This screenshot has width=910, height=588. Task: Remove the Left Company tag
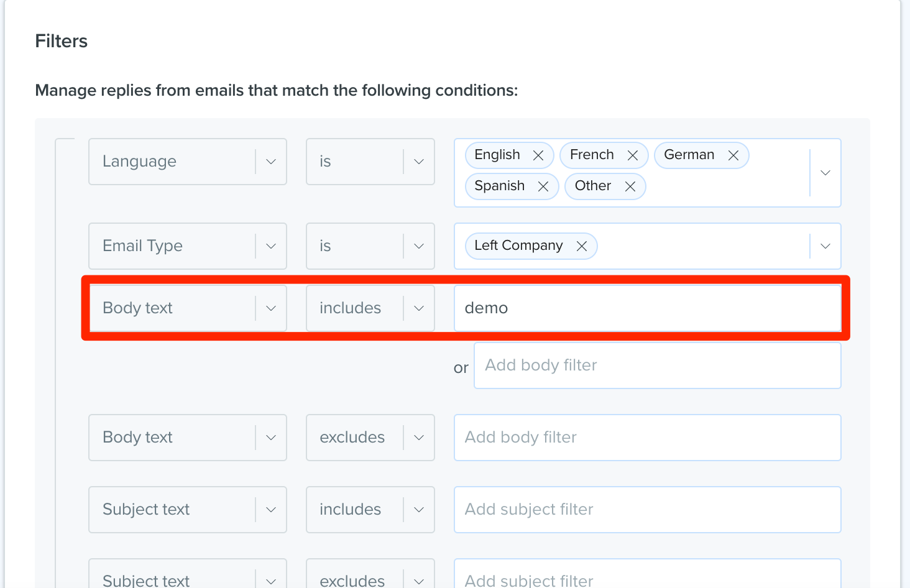[x=582, y=246]
